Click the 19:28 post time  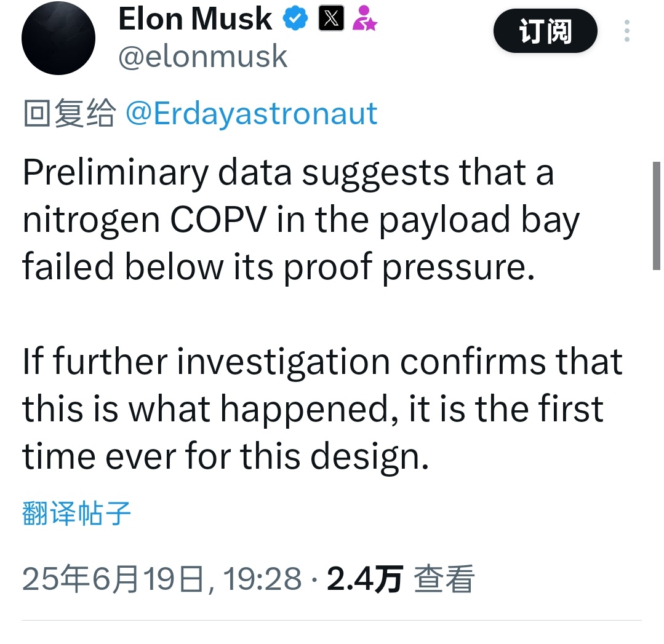[x=262, y=579]
